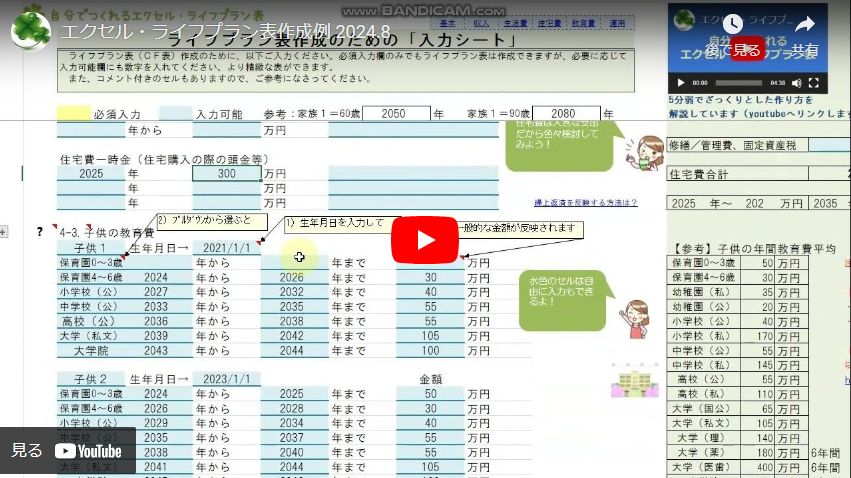Click the question mark beside 4-3. 子供の教育費
Image resolution: width=851 pixels, height=478 pixels.
click(40, 232)
